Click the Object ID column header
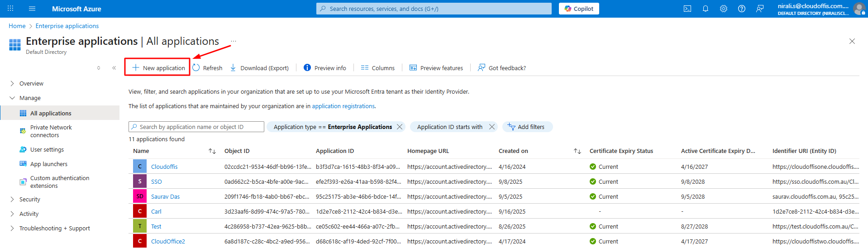 [237, 151]
